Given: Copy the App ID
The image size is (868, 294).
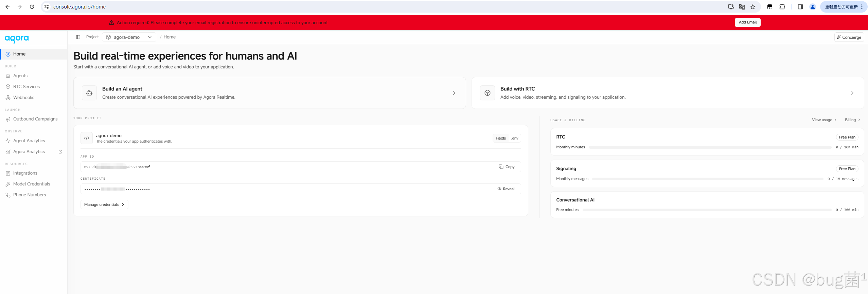Looking at the screenshot, I should (x=507, y=167).
